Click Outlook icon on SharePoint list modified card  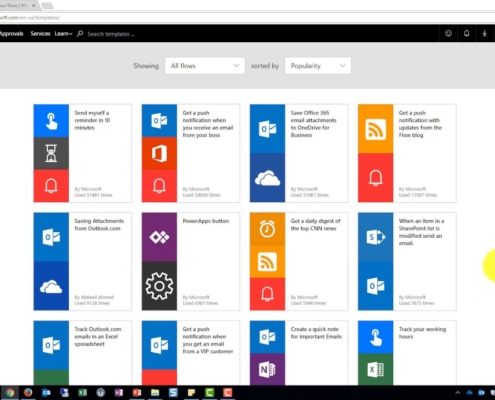[x=376, y=286]
